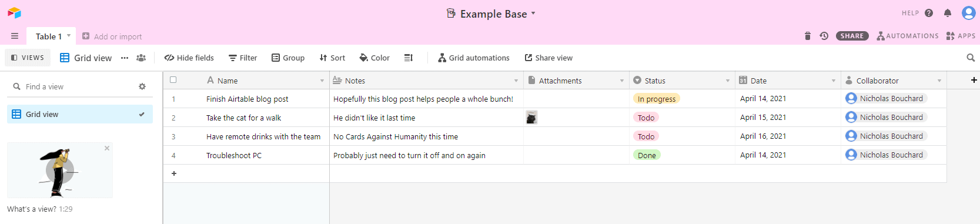The width and height of the screenshot is (980, 224).
Task: Click Add or import link
Action: [112, 36]
